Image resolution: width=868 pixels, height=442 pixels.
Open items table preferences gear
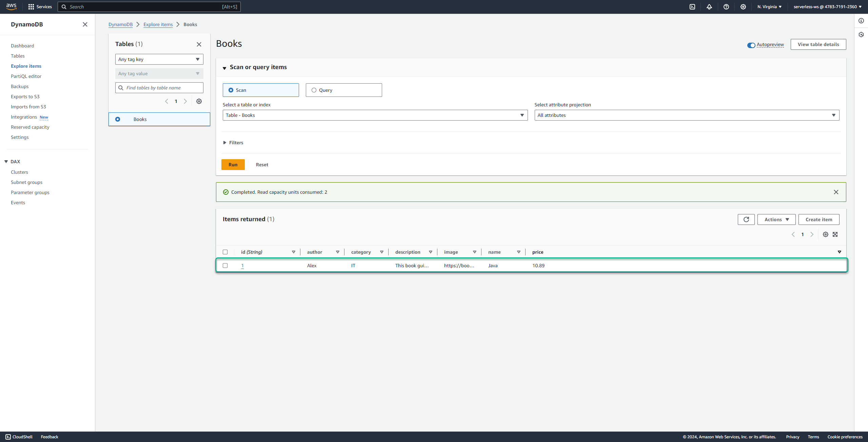pyautogui.click(x=826, y=234)
